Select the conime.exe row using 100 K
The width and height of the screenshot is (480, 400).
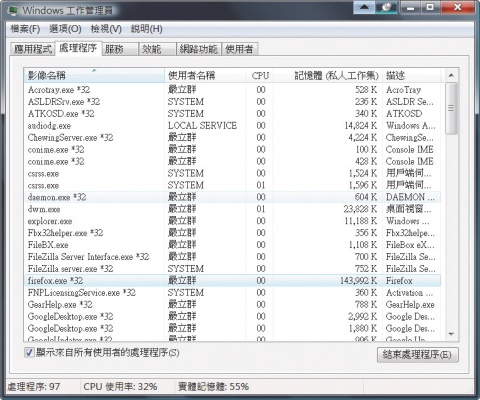coord(233,149)
